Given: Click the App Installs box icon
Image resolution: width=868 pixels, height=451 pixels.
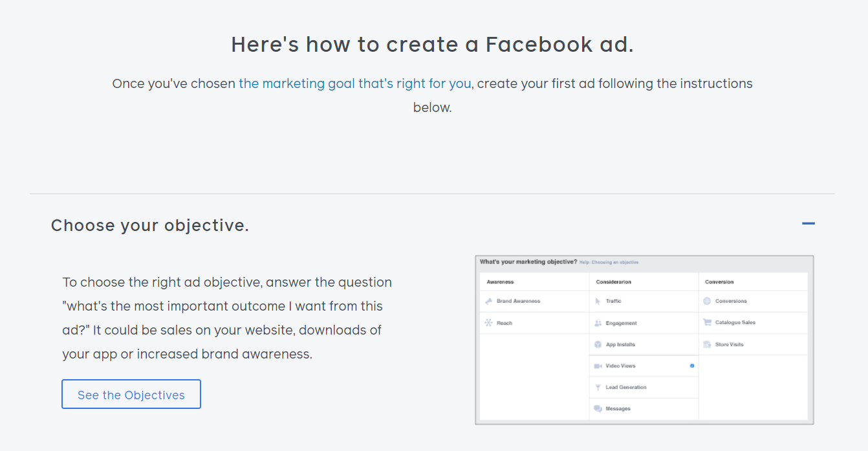Looking at the screenshot, I should tap(598, 344).
